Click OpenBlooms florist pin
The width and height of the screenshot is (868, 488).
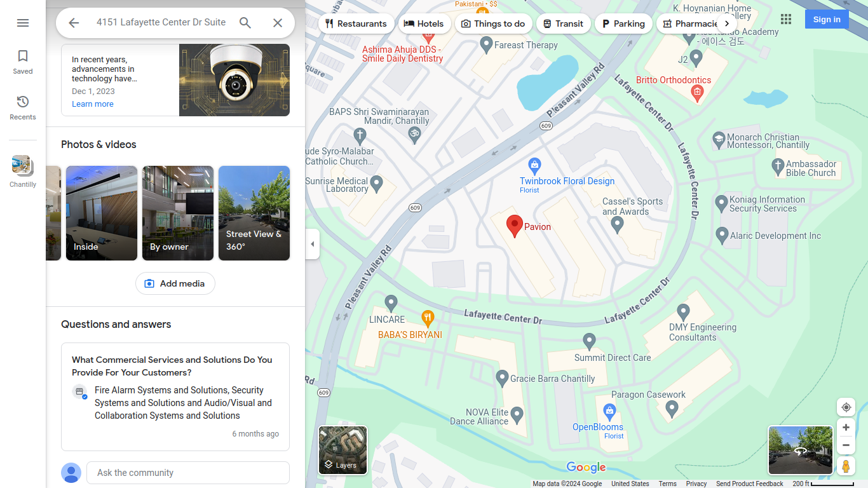pyautogui.click(x=610, y=411)
